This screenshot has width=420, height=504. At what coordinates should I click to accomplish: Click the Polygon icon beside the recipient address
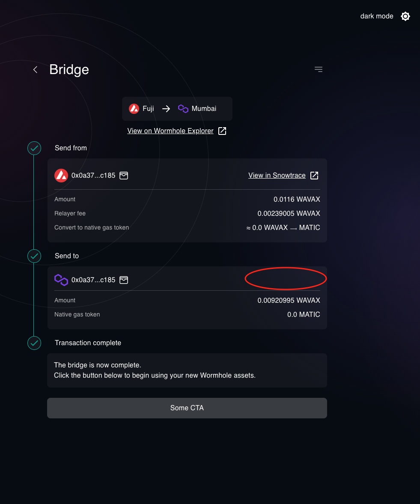click(x=61, y=280)
